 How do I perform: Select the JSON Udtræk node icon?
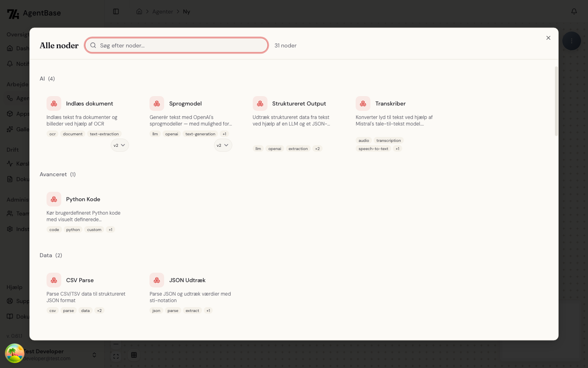pos(157,280)
